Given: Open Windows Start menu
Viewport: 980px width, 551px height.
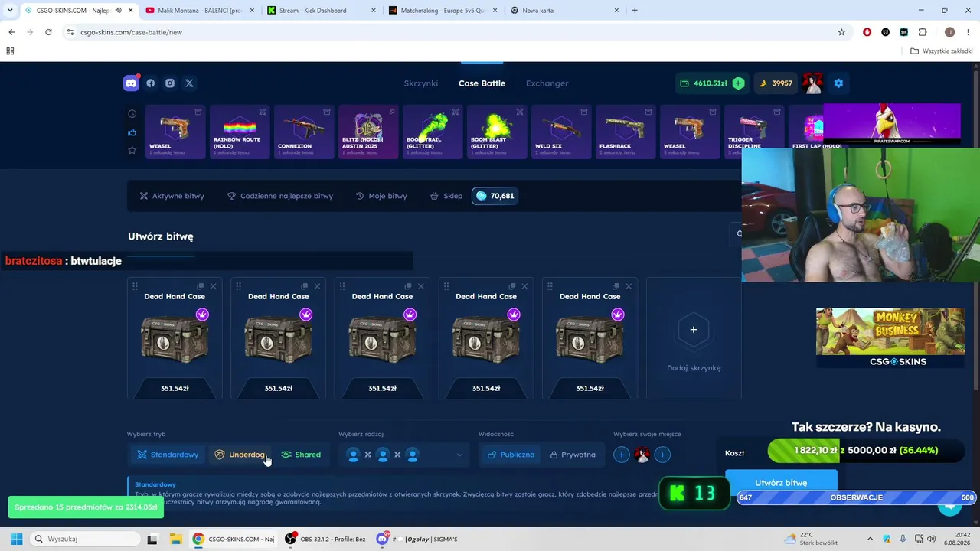Looking at the screenshot, I should pyautogui.click(x=16, y=539).
